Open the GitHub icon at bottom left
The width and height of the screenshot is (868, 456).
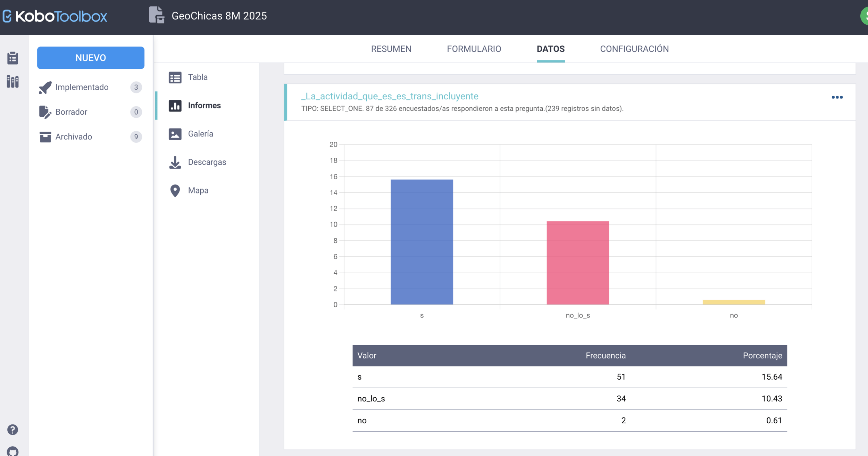pos(13,451)
